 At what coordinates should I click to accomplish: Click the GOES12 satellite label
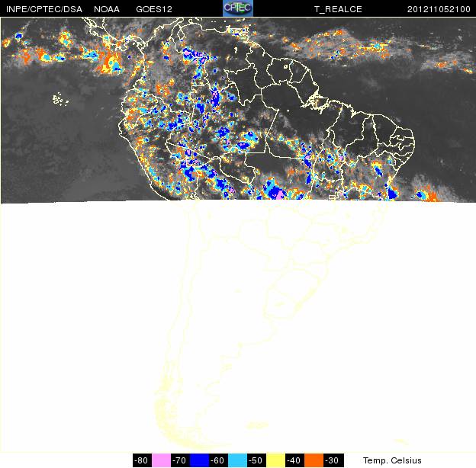tap(154, 9)
